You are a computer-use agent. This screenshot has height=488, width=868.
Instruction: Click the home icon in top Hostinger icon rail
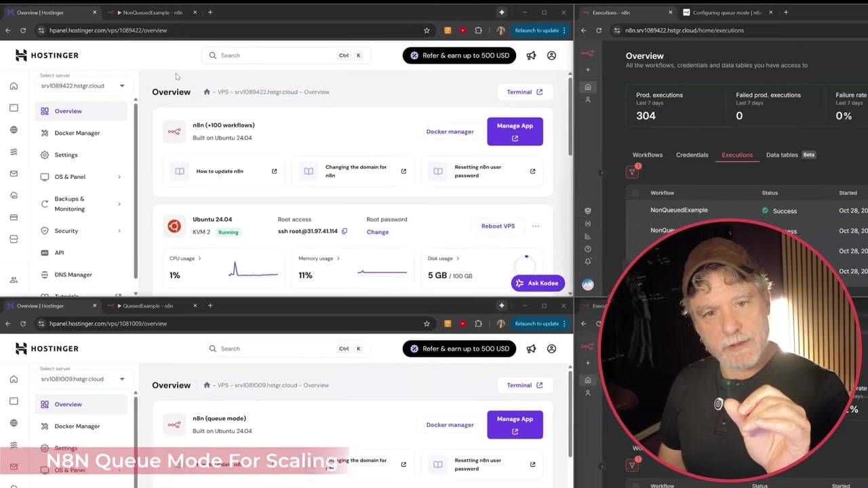click(14, 86)
